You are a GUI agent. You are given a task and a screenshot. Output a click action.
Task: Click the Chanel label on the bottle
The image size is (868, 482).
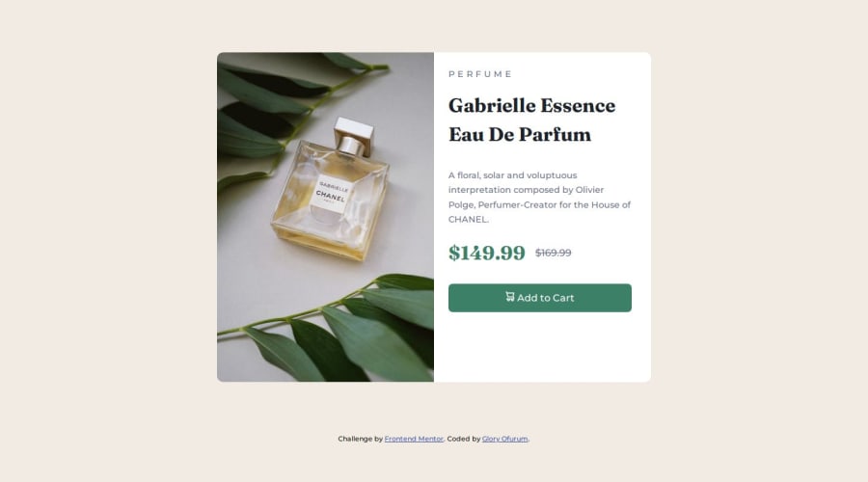tap(332, 194)
